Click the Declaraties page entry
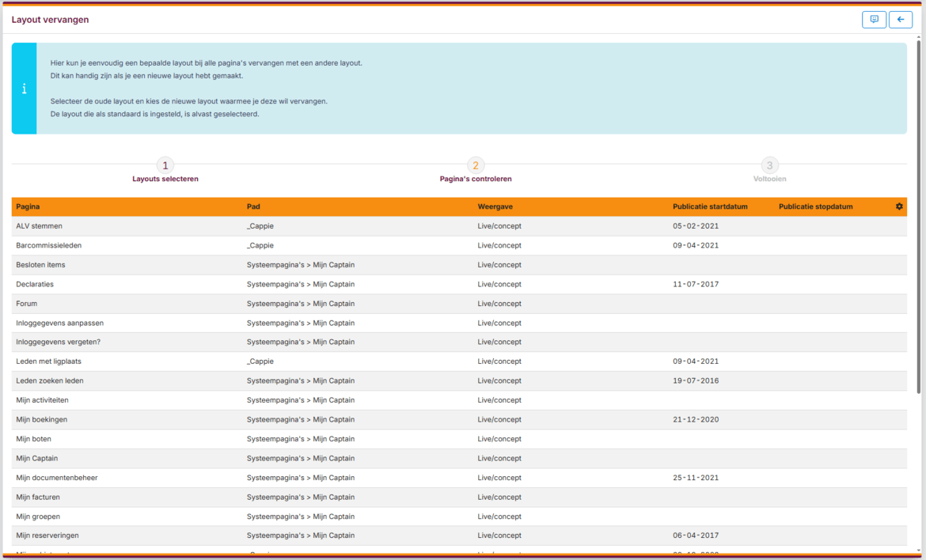The image size is (926, 560). coord(35,284)
